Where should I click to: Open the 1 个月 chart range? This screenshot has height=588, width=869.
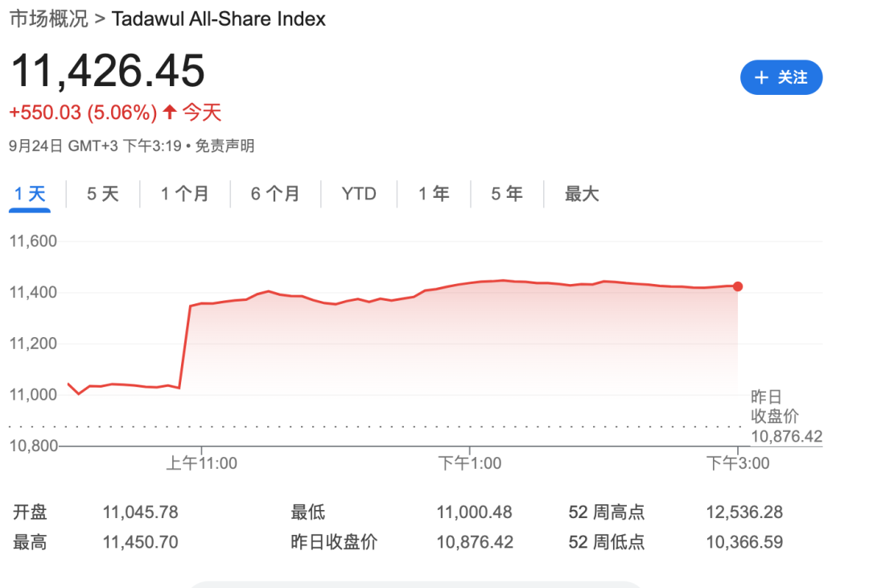185,194
